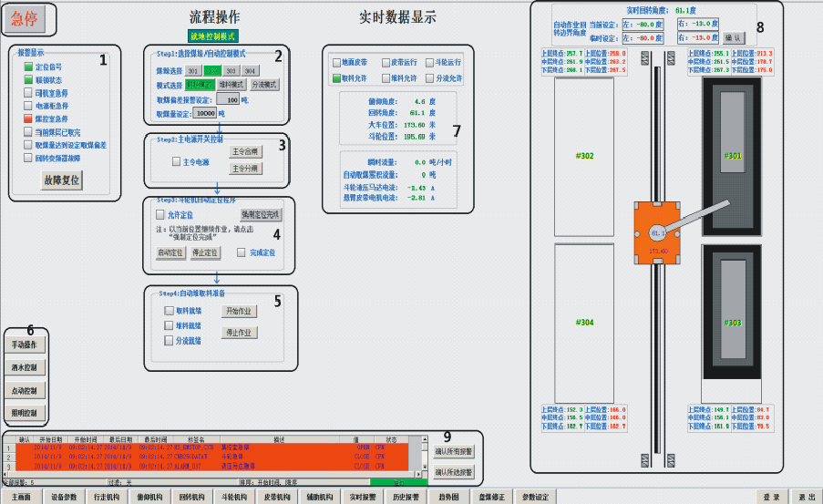Click the 停止作业 button

(x=239, y=333)
